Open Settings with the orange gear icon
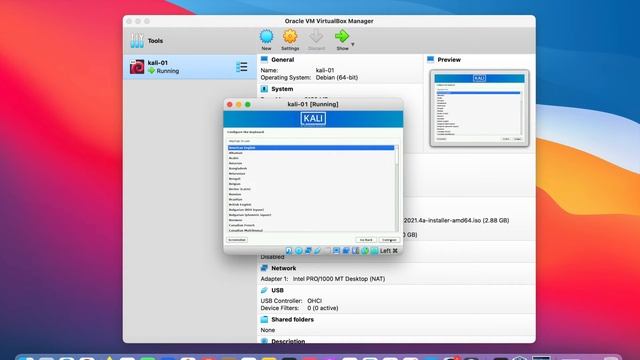The image size is (640, 360). (290, 37)
